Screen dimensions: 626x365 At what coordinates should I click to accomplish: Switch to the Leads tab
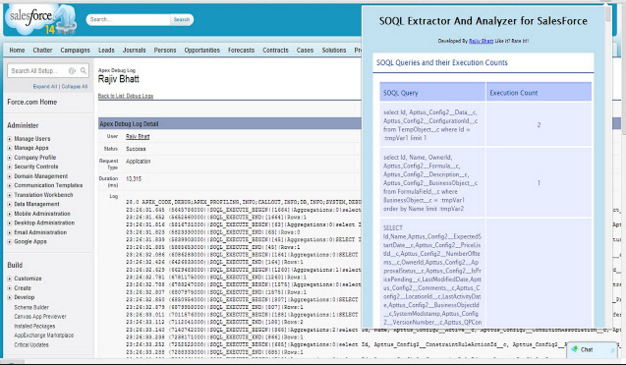click(x=106, y=50)
